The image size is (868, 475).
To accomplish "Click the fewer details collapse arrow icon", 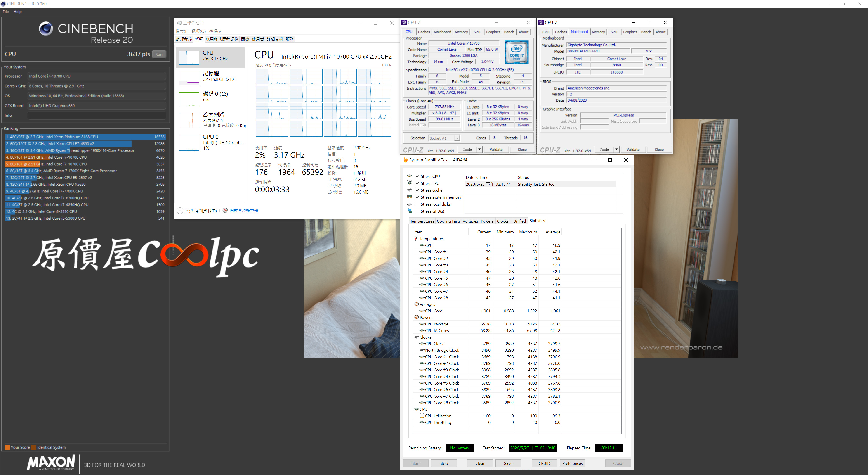I will [x=180, y=211].
